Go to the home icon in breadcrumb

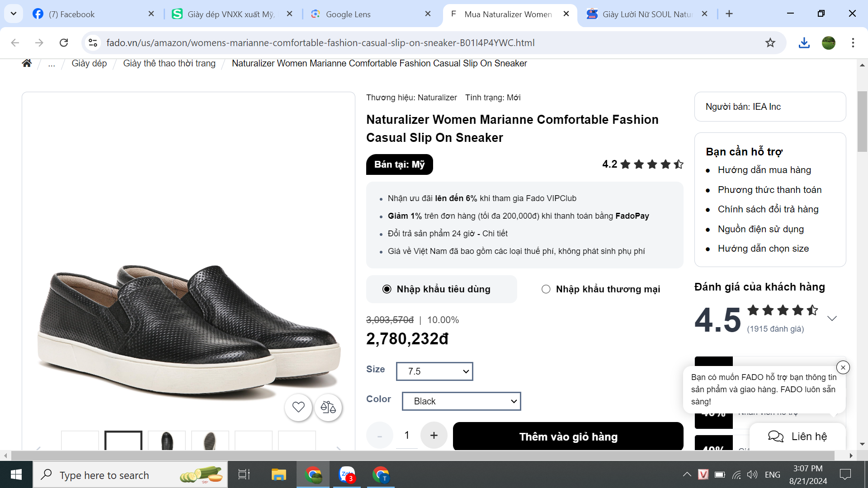(27, 63)
